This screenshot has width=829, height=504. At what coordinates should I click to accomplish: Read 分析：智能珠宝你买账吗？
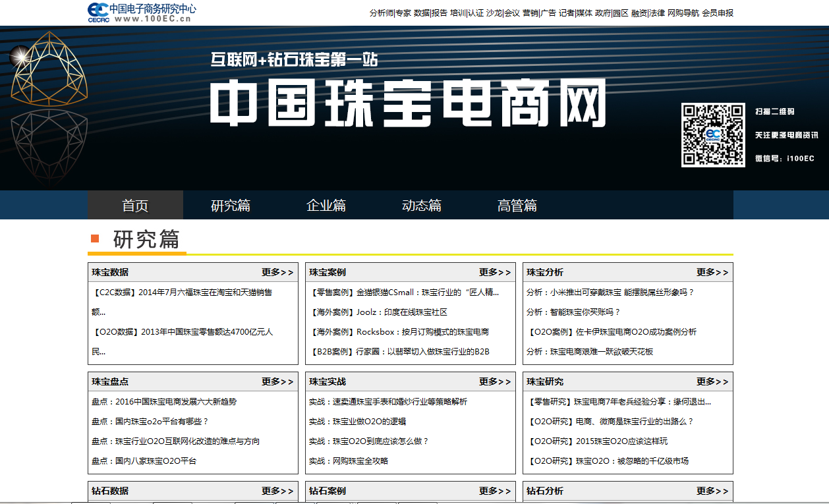tap(573, 312)
